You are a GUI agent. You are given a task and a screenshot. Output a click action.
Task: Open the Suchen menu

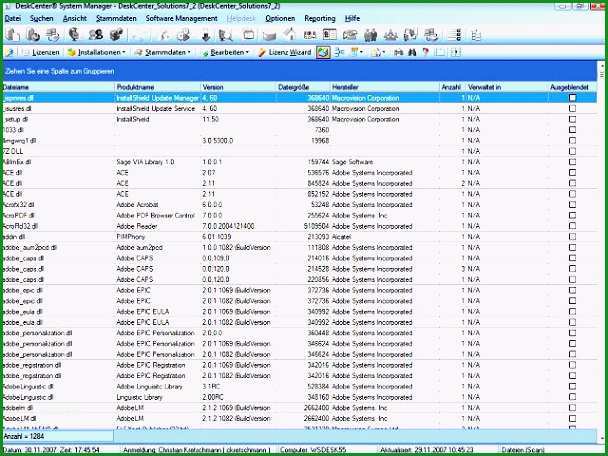tap(41, 18)
